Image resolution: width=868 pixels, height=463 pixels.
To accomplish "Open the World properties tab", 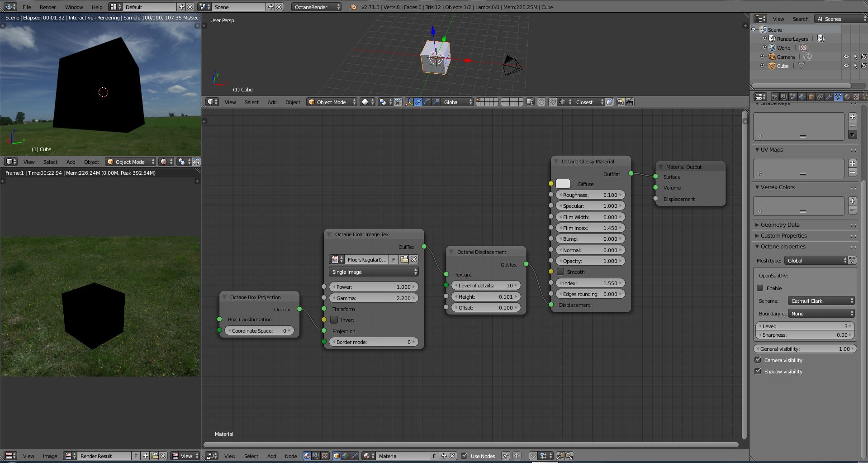I will point(802,97).
